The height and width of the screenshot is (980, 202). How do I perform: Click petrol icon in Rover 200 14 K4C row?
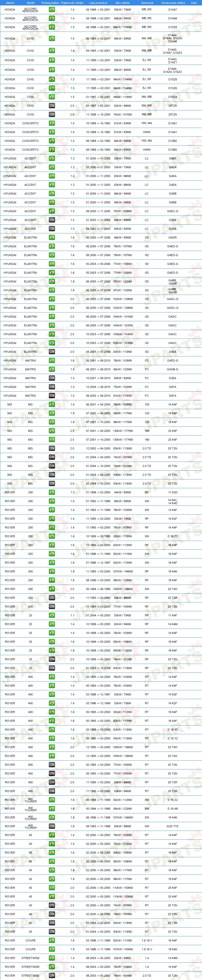pos(52,501)
